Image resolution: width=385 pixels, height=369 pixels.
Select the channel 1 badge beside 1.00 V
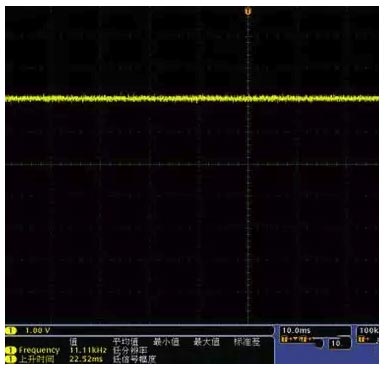tap(11, 331)
